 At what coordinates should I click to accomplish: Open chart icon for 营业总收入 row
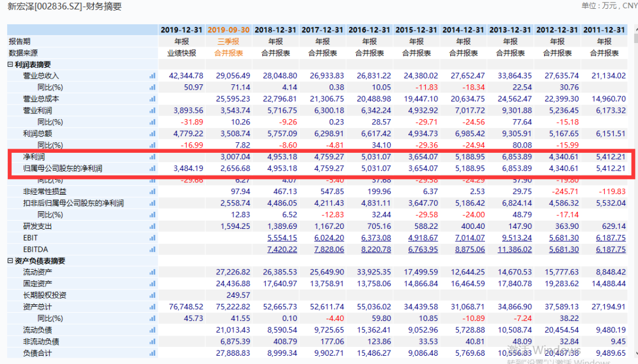152,76
